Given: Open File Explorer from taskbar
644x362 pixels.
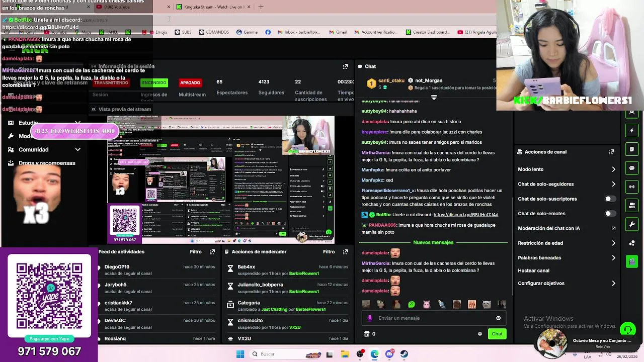Looking at the screenshot, I should pos(344,354).
